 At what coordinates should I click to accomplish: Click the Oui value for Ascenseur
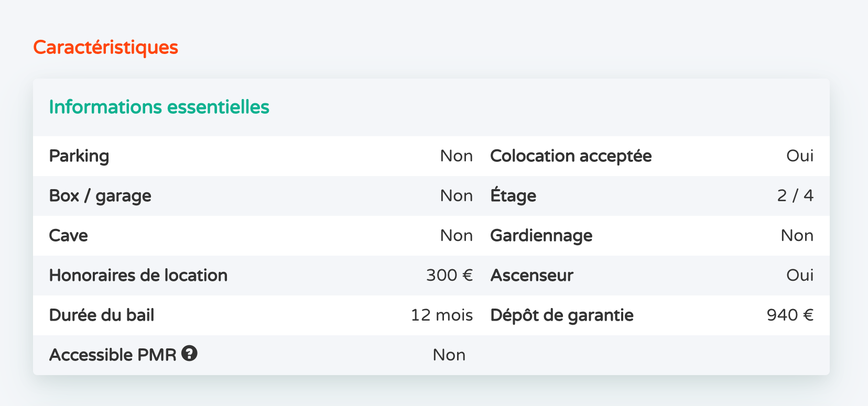point(799,276)
